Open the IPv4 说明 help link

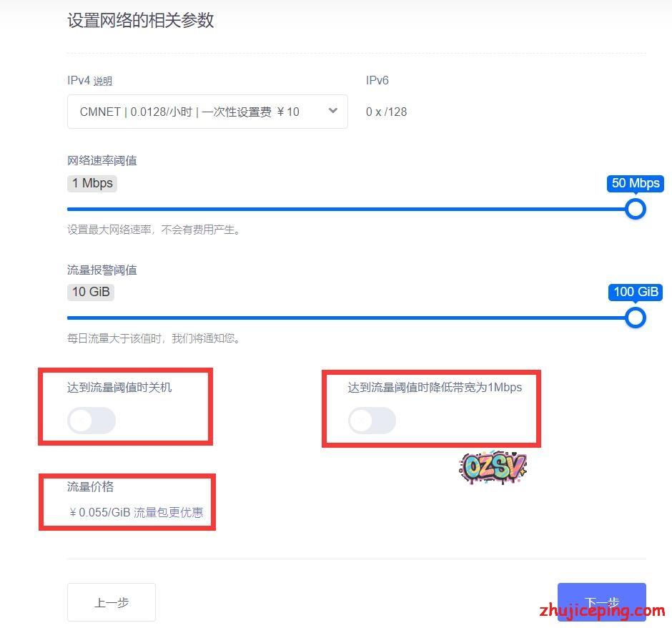[103, 82]
